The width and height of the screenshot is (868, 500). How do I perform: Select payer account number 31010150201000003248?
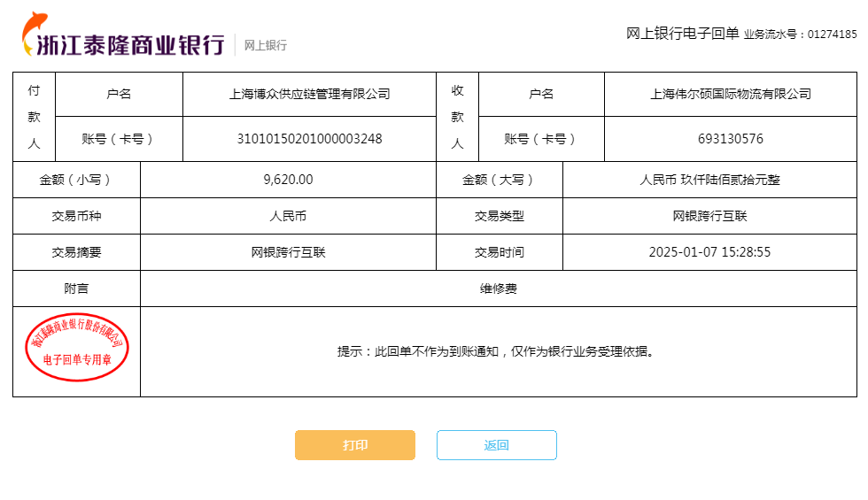click(x=309, y=139)
